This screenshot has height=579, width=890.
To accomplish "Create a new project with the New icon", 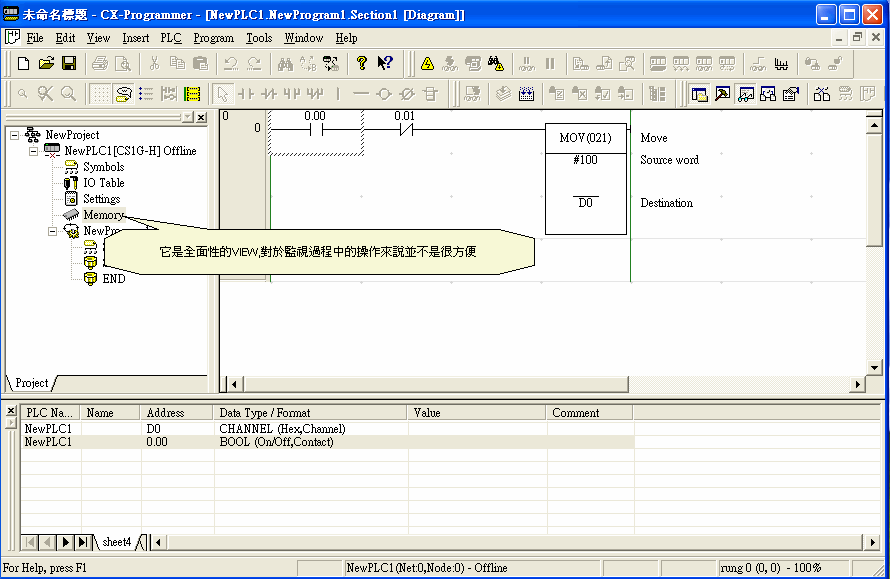I will [23, 63].
